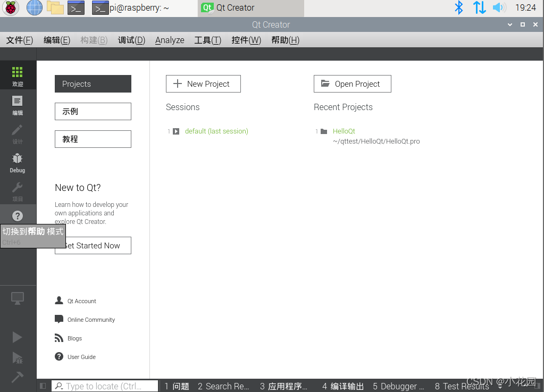Expand the default (last session) entry
This screenshot has width=544, height=392.
pyautogui.click(x=175, y=131)
